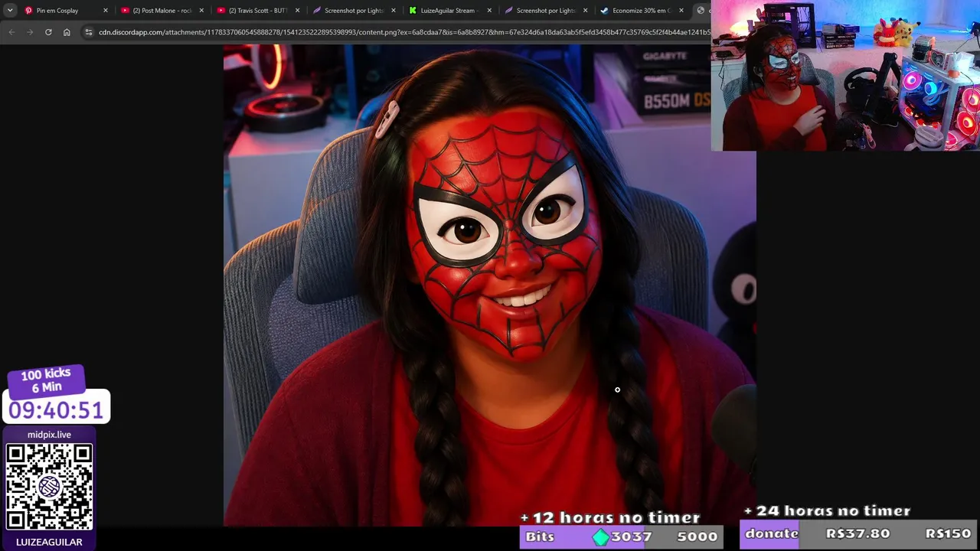Click the 'midpix.live' label

coord(49,435)
